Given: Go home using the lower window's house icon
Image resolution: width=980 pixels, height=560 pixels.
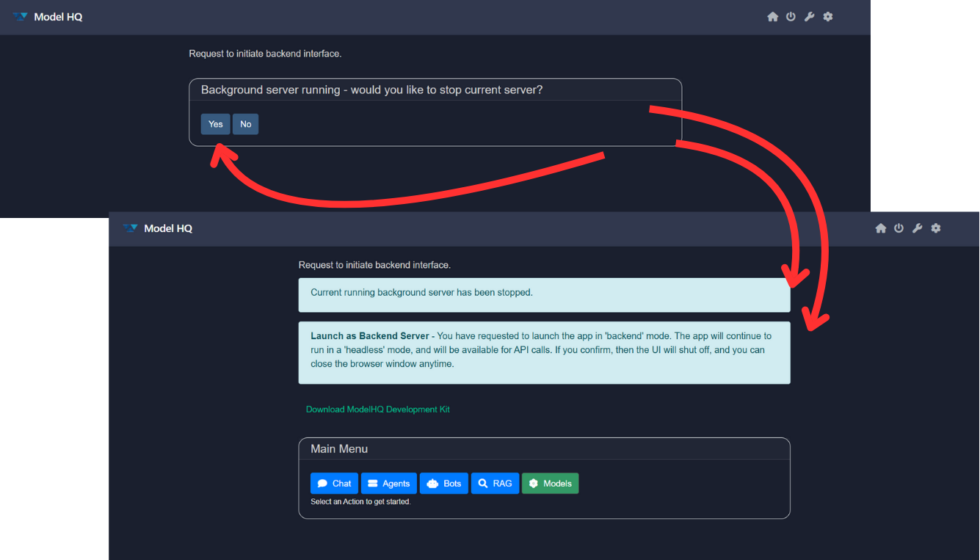Looking at the screenshot, I should tap(880, 228).
